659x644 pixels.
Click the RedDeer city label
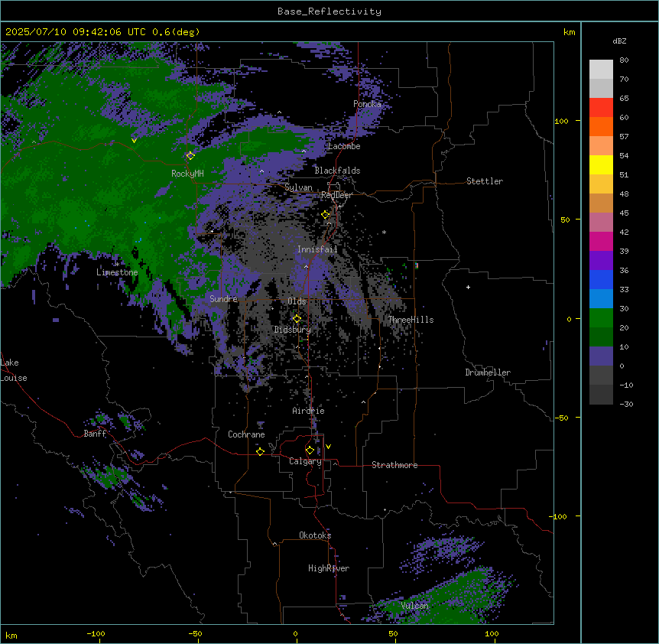(336, 195)
